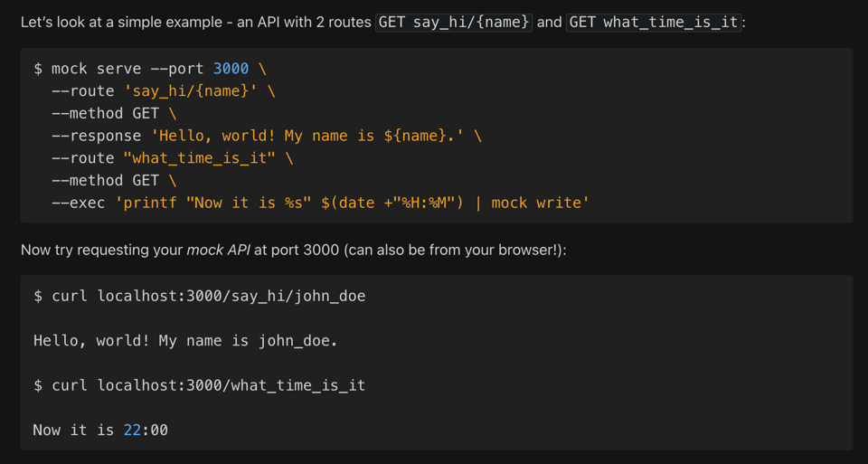This screenshot has height=464, width=868.
Task: Click the inline code 'GET say_hi/{name}'
Action: 455,22
